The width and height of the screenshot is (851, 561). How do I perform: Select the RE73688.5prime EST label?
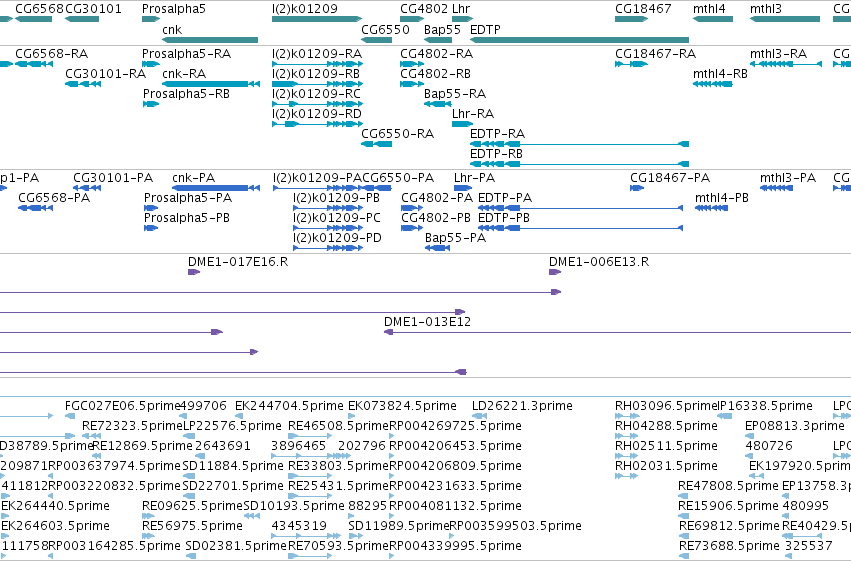coord(729,546)
